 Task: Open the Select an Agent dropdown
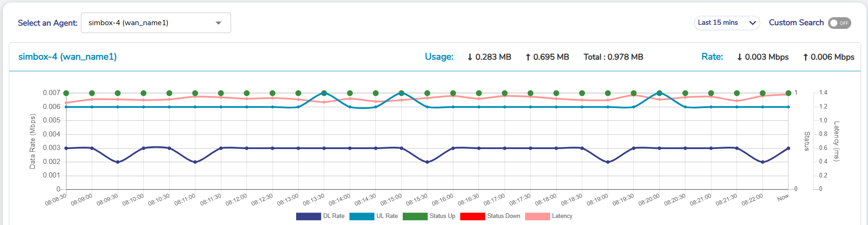pos(156,23)
